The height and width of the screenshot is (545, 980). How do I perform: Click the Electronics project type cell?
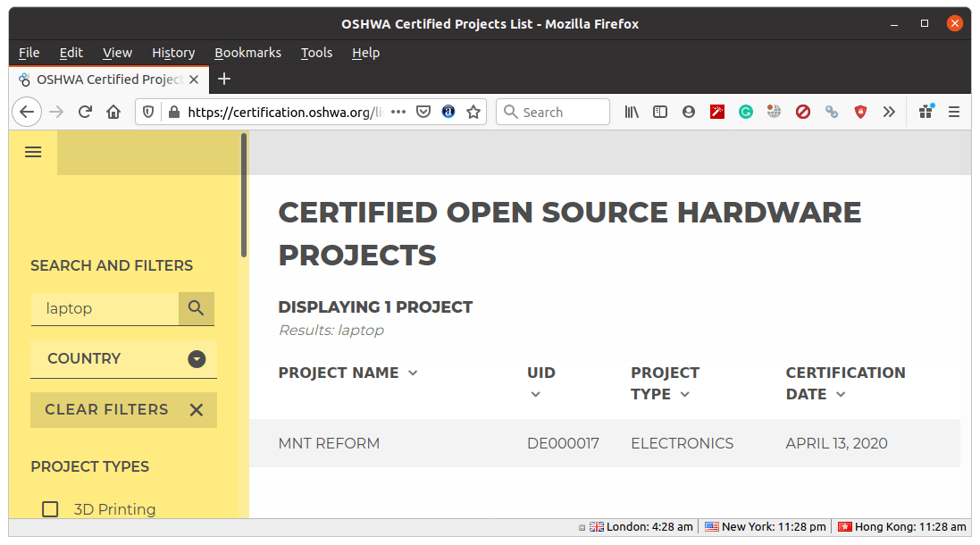[x=682, y=444]
